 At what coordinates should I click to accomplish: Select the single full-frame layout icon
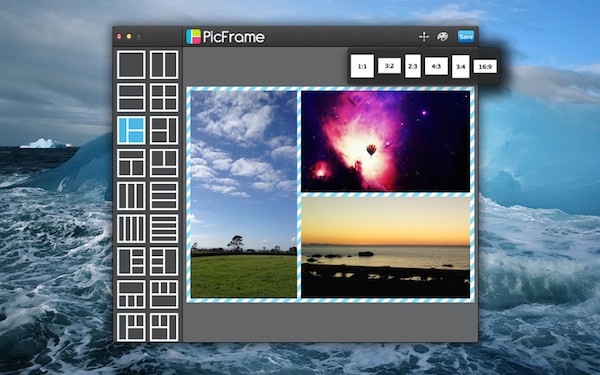click(x=131, y=65)
